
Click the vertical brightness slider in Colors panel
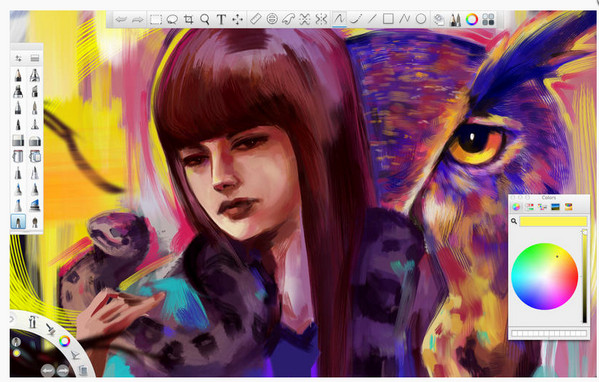584,277
